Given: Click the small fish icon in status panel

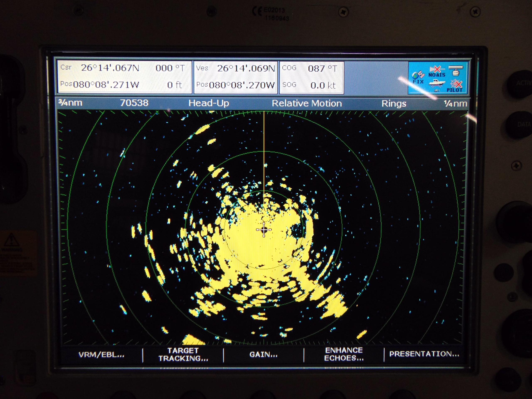Looking at the screenshot, I should coord(437,90).
